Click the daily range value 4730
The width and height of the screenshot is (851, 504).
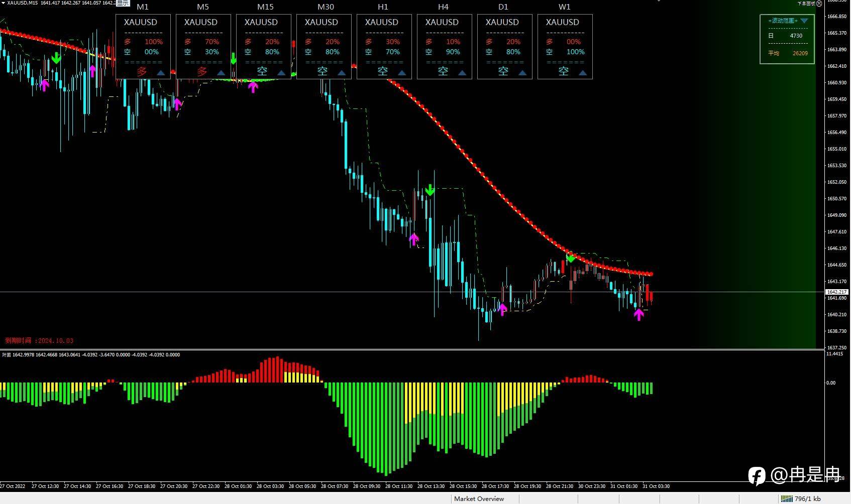tap(796, 36)
